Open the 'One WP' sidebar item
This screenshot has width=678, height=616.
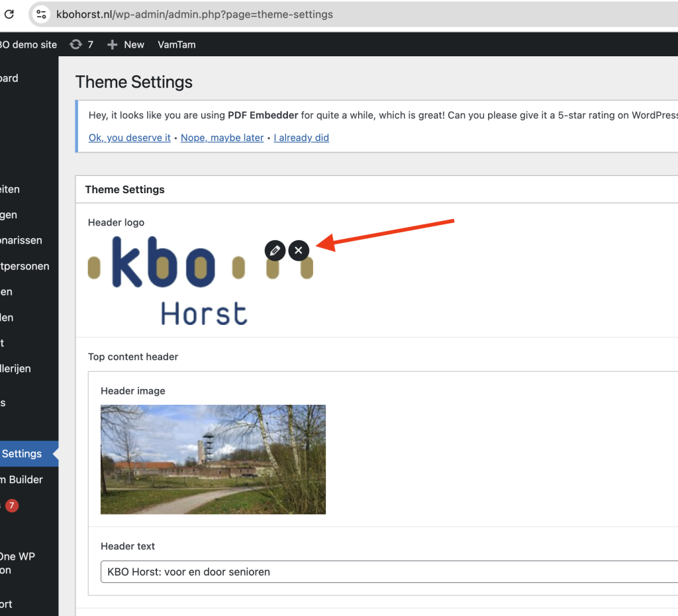coord(17,563)
